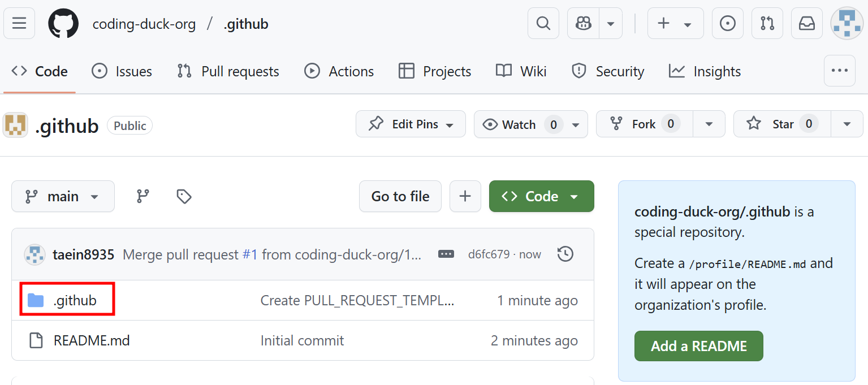Open Create PULL_REQUEST_TEMPL... commit message
This screenshot has height=385, width=868.
point(357,300)
